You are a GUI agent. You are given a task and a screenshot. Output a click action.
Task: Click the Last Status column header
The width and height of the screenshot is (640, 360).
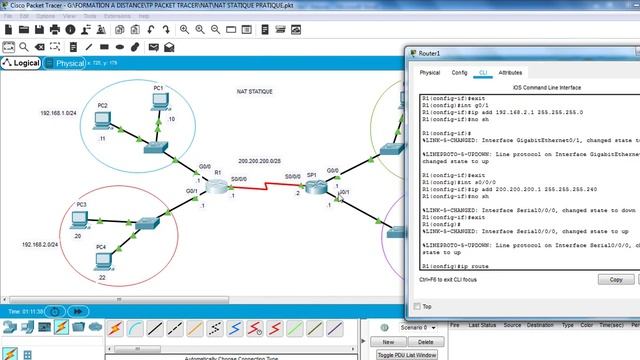(x=482, y=325)
